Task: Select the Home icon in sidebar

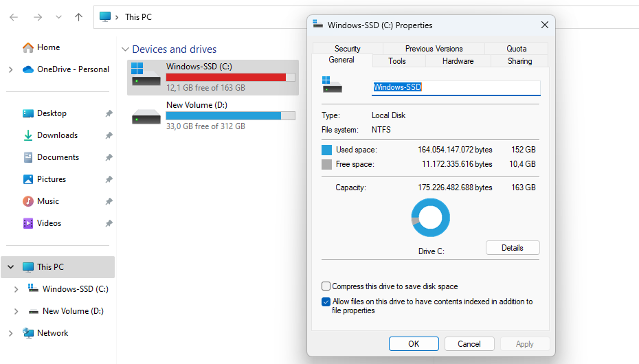Action: tap(28, 47)
